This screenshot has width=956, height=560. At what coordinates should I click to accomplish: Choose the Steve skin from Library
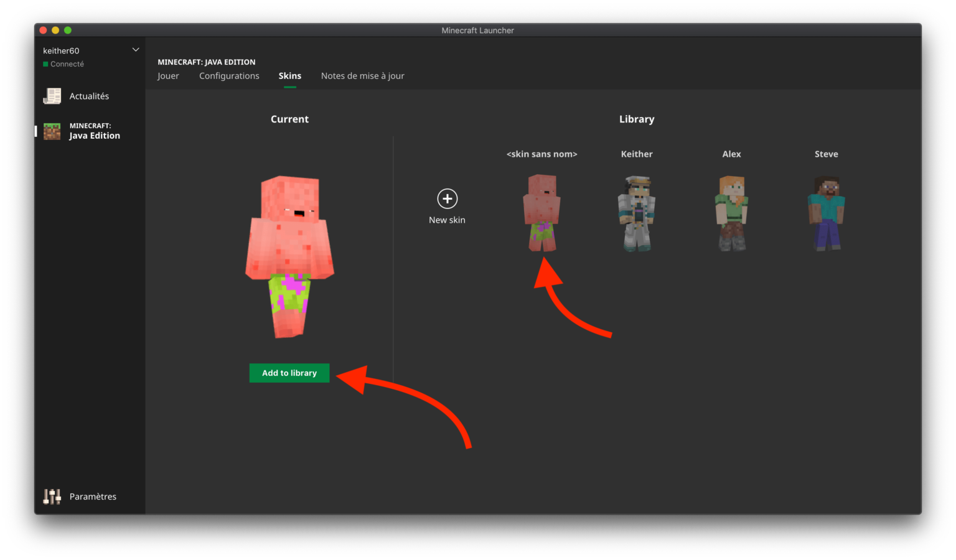click(x=826, y=213)
